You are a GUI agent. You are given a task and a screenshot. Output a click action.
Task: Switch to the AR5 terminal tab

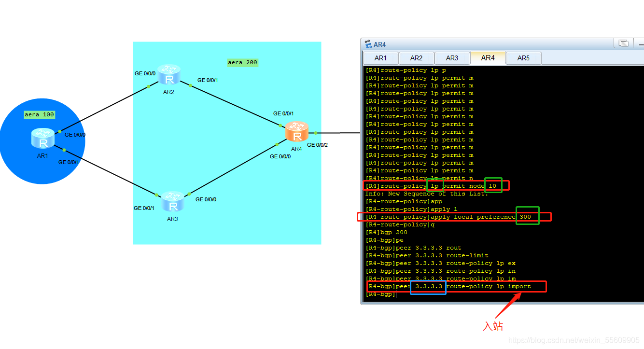click(524, 58)
